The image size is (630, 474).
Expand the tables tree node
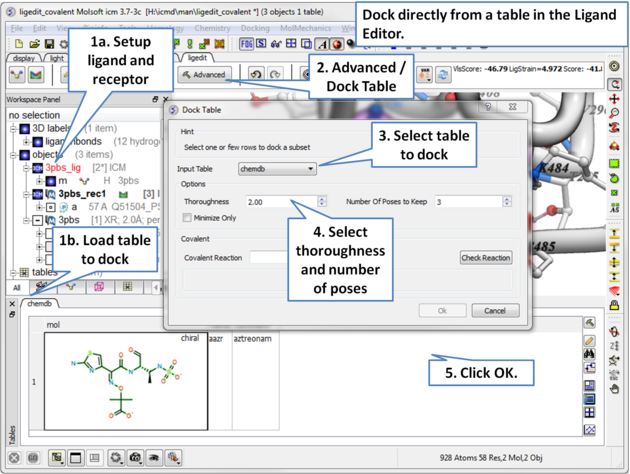pyautogui.click(x=13, y=272)
